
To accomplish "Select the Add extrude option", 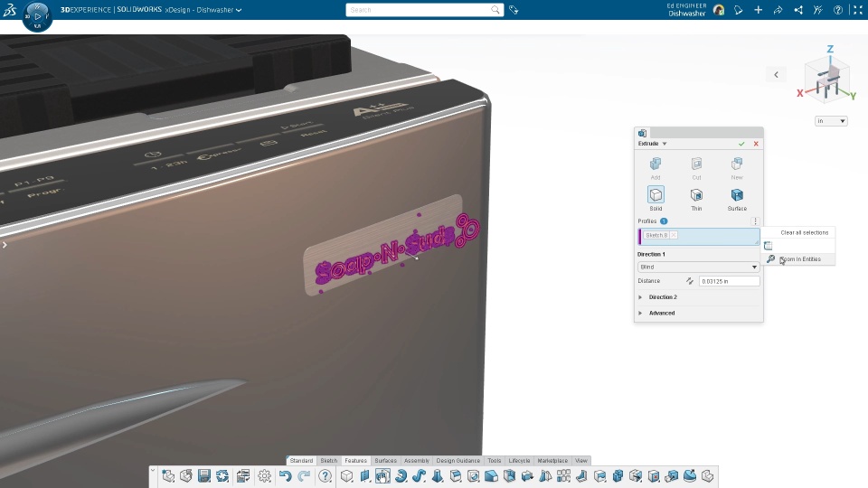I will 656,168.
